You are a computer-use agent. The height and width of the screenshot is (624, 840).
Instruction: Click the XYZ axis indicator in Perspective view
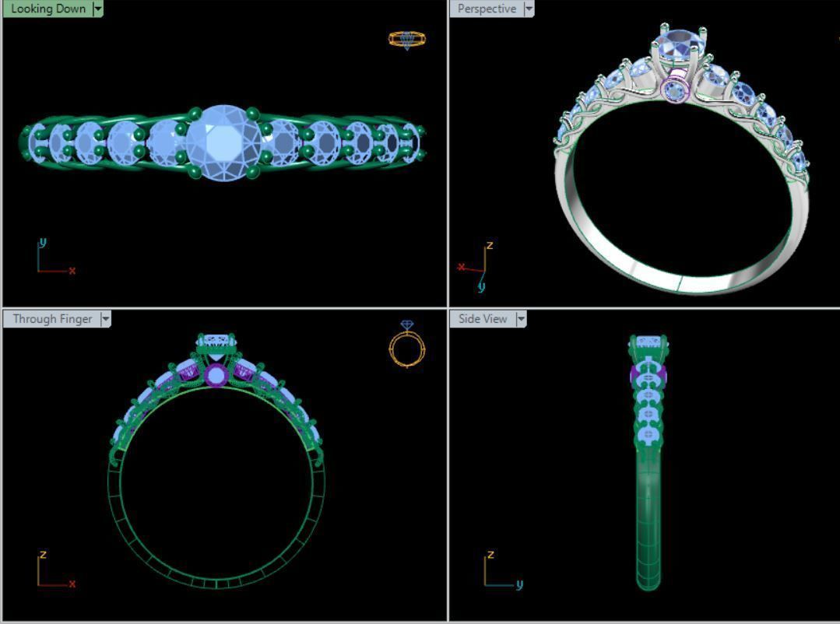click(476, 266)
